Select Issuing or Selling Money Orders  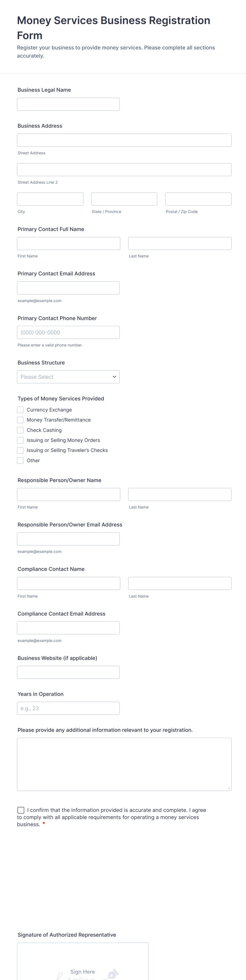point(21,440)
